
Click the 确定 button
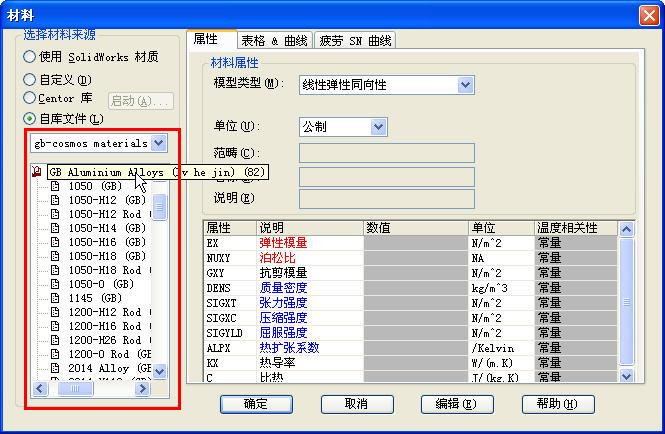tap(256, 404)
